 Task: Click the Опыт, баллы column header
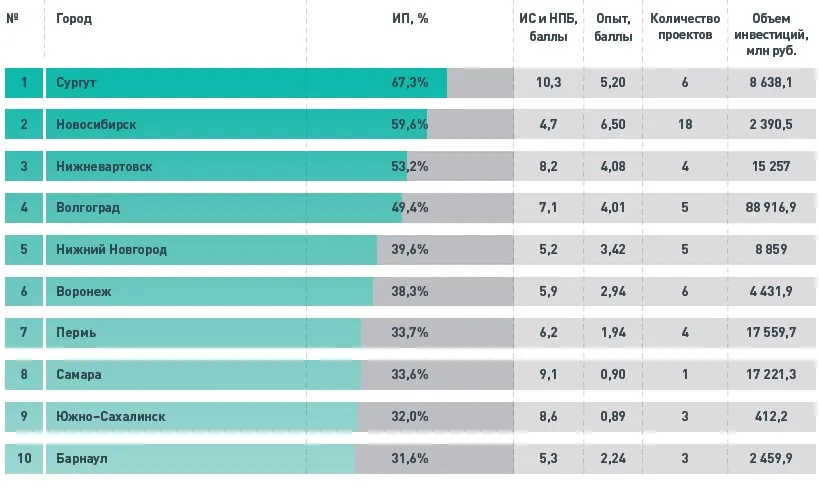[x=612, y=27]
